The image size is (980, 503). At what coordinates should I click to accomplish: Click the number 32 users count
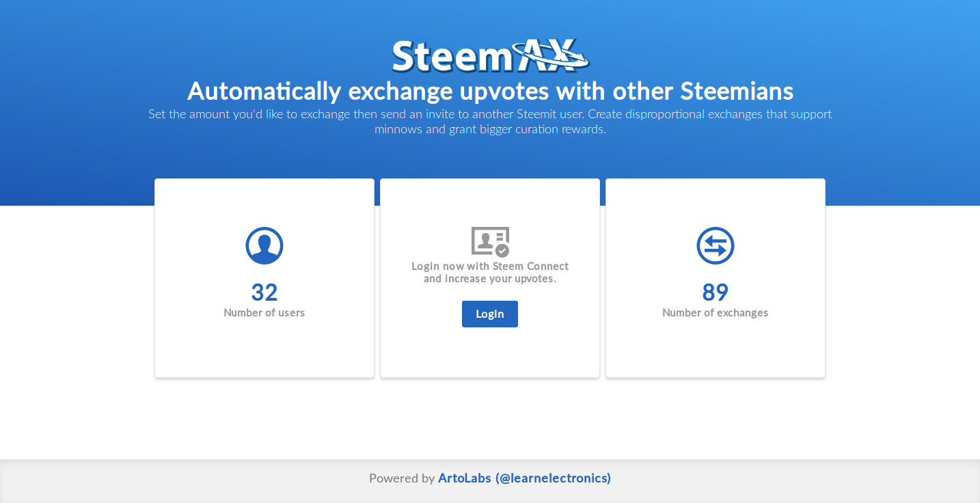click(264, 293)
